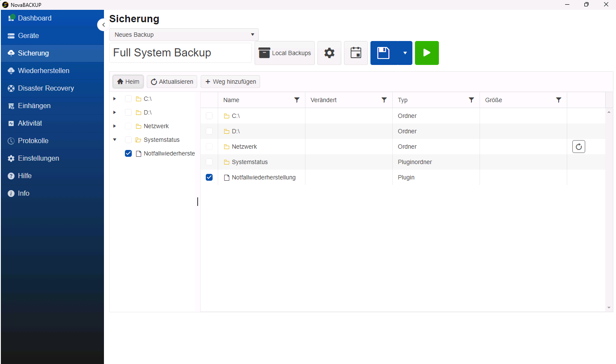
Task: Open Einhängen in the sidebar
Action: pos(52,106)
